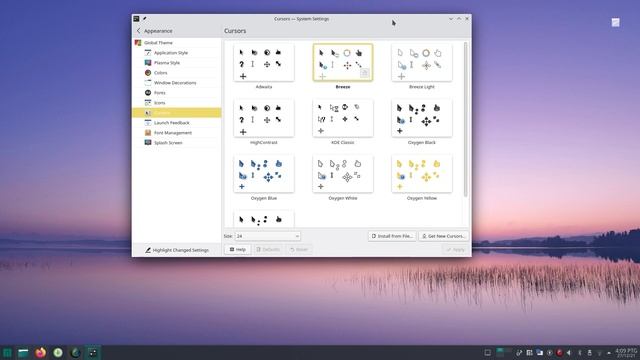Open Launch Feedback settings
640x360 pixels.
[x=176, y=123]
